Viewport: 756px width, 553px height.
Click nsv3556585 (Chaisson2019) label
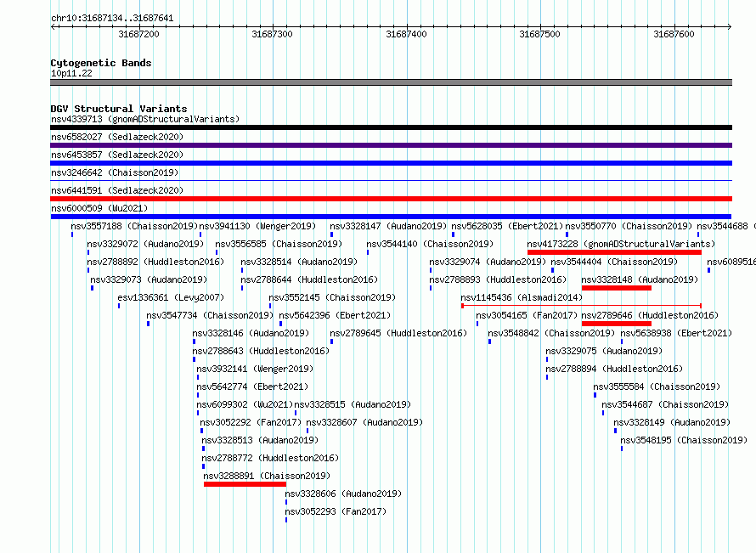(x=279, y=244)
